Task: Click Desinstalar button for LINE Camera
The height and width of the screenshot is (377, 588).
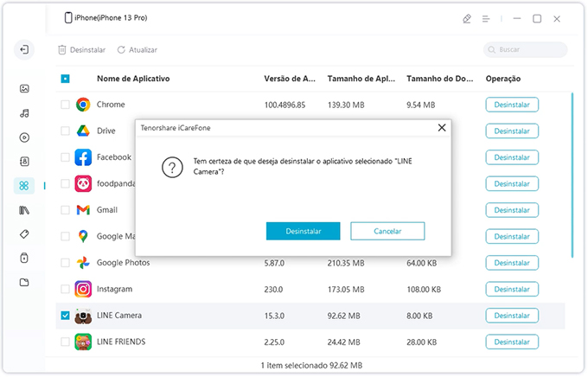Action: [x=512, y=316]
